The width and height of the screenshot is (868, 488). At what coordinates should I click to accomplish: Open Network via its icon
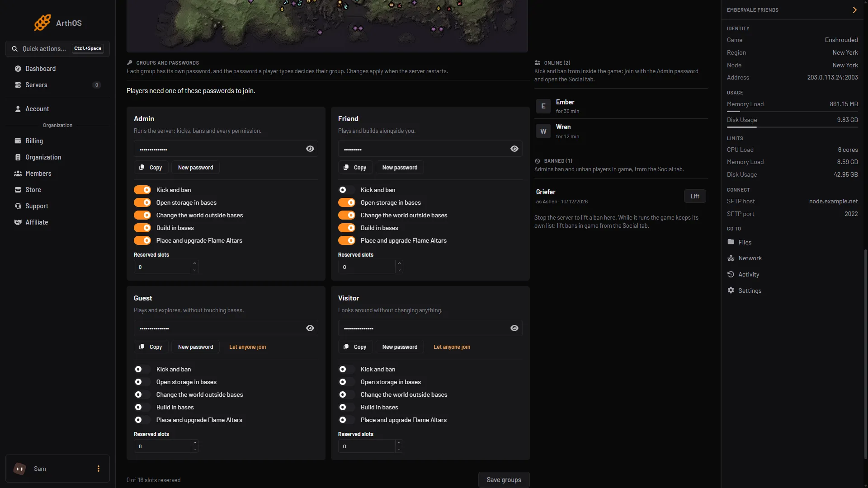pos(731,258)
